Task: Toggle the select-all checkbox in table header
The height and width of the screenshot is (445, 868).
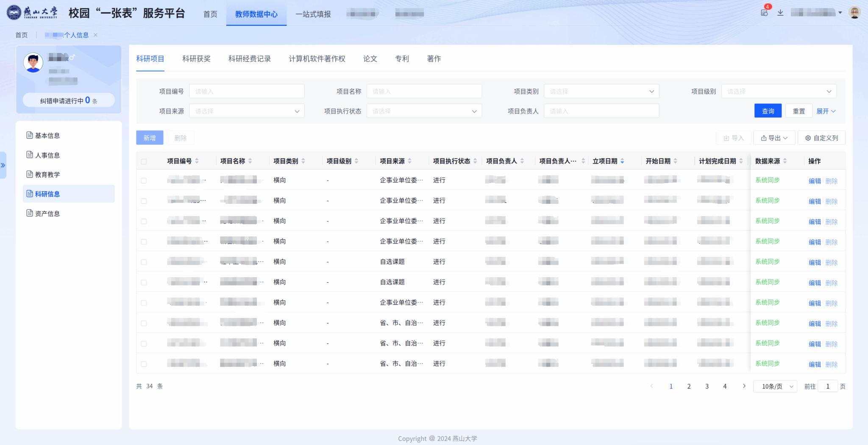Action: click(144, 161)
